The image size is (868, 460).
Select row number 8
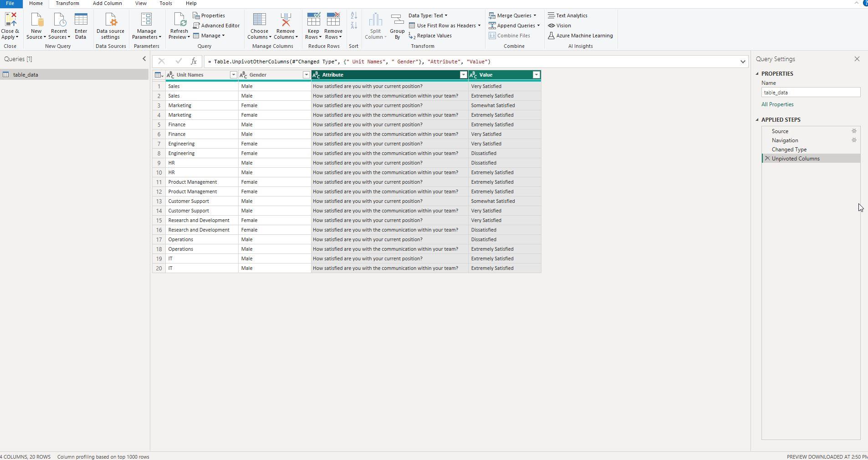tap(159, 153)
